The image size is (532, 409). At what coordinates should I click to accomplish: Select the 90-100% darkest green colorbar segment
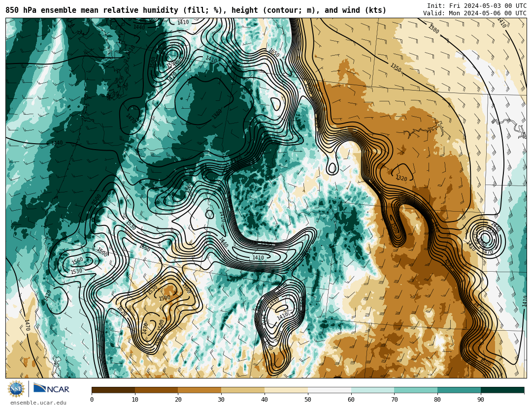[x=502, y=390]
